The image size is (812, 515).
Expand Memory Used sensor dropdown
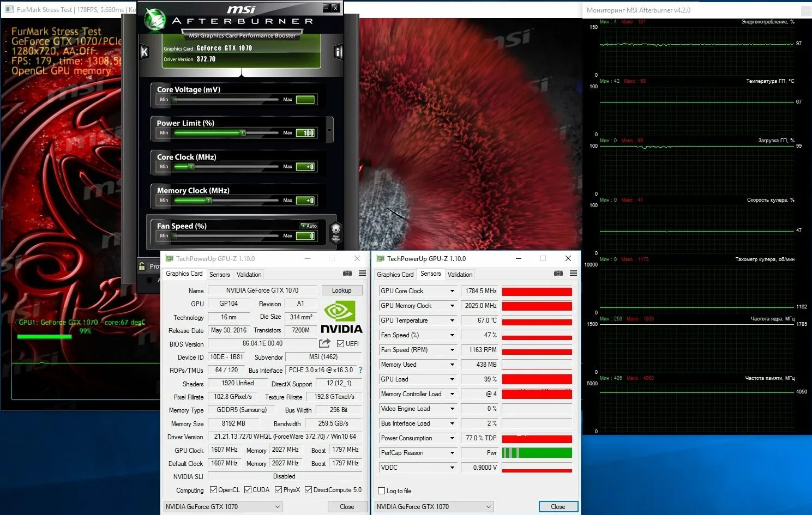tap(452, 365)
